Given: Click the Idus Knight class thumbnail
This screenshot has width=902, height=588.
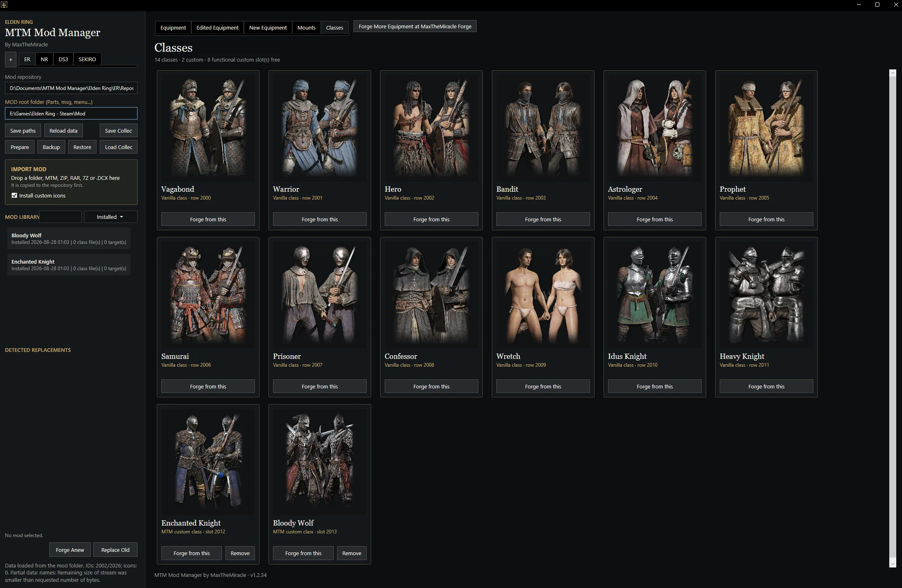Looking at the screenshot, I should (x=655, y=295).
